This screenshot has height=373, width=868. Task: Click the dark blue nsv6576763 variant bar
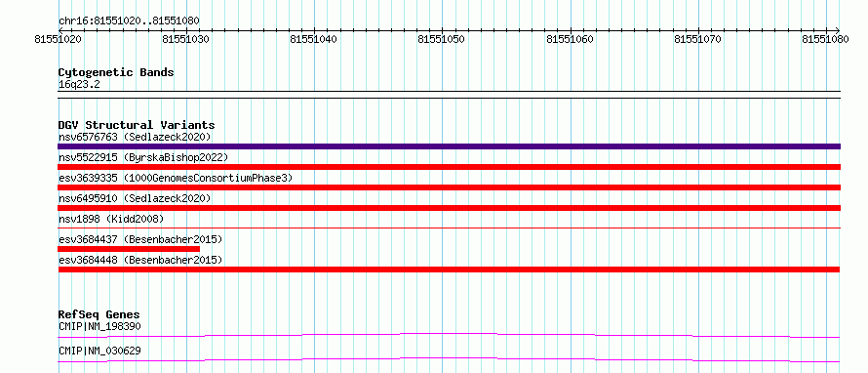point(449,146)
